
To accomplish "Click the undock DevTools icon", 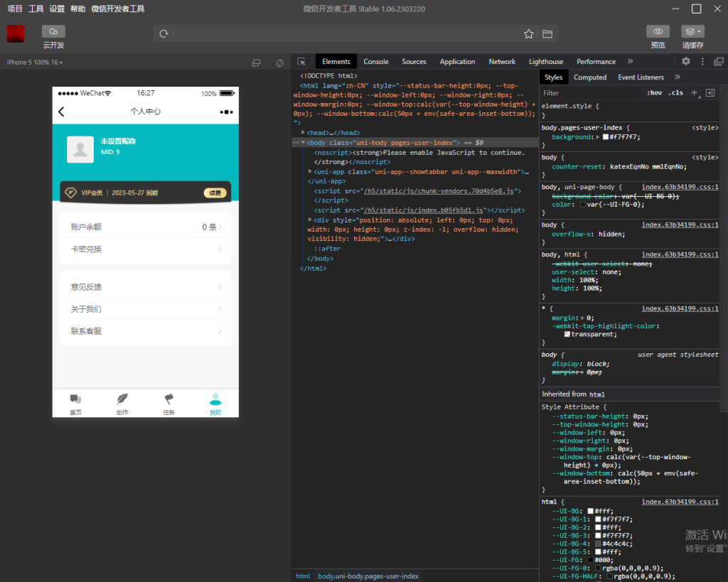I will pyautogui.click(x=719, y=61).
